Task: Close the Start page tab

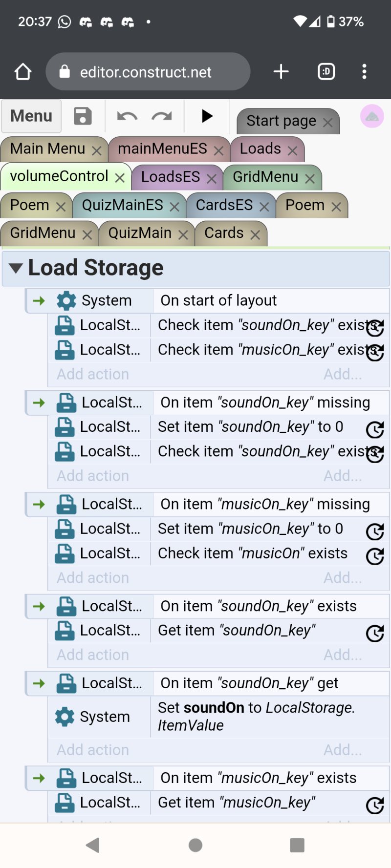Action: coord(328,123)
